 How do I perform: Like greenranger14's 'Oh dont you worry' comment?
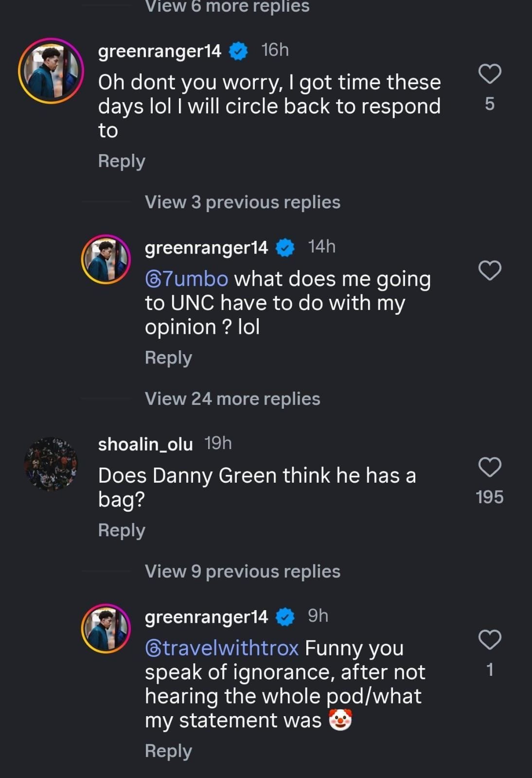[490, 73]
